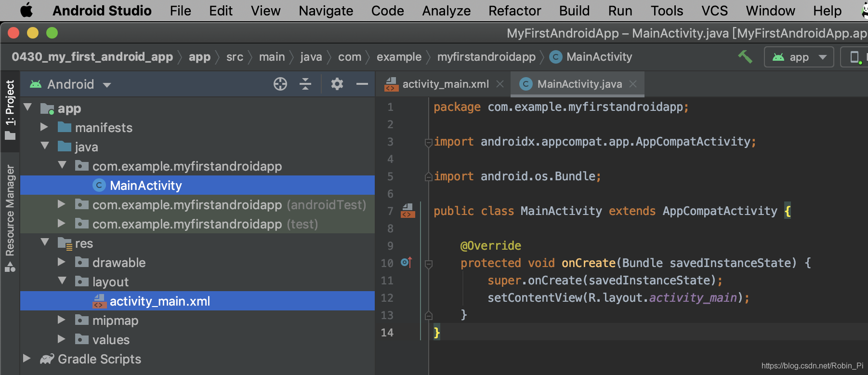Select the manifests folder row
The height and width of the screenshot is (375, 868).
click(197, 127)
